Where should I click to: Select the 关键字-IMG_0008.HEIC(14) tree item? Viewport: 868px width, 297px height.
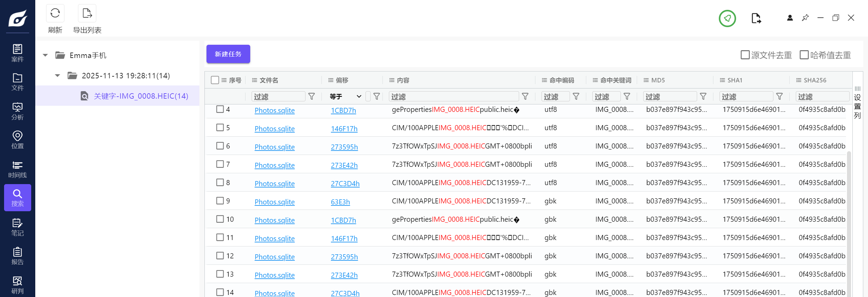click(x=141, y=96)
